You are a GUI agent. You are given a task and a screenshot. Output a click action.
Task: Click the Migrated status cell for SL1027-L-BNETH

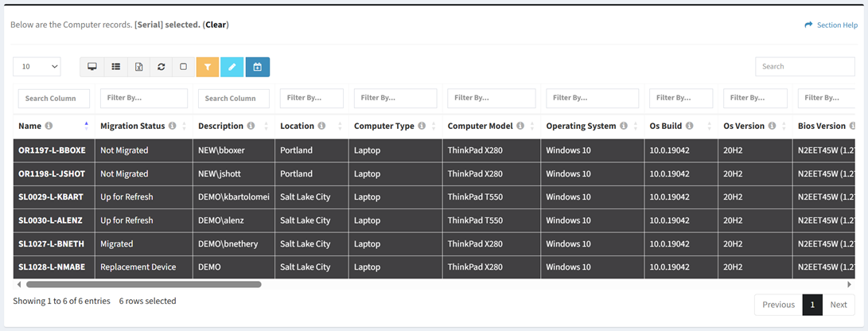(144, 243)
